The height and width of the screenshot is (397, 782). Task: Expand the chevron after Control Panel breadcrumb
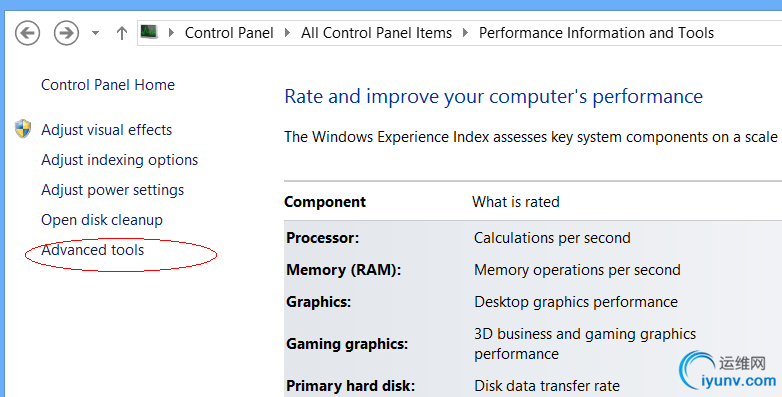coord(287,33)
